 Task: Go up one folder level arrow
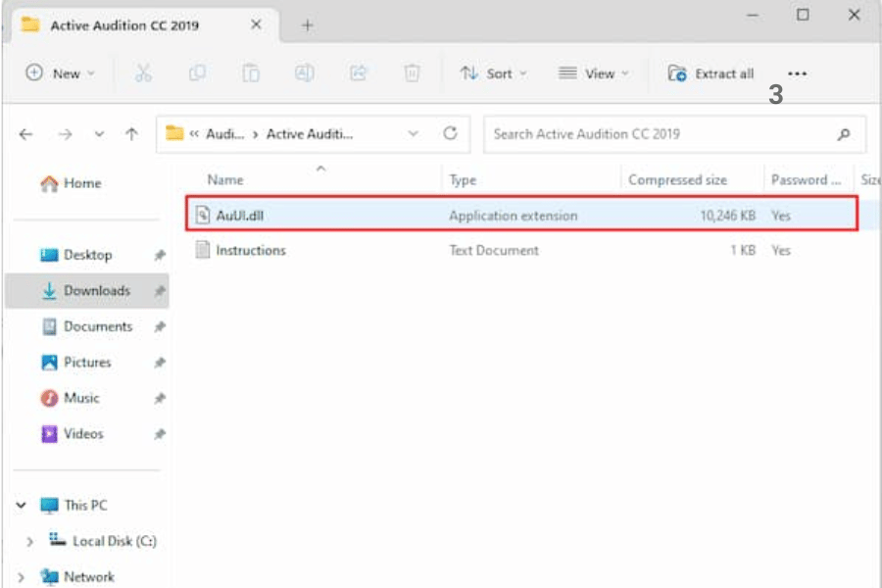[131, 135]
